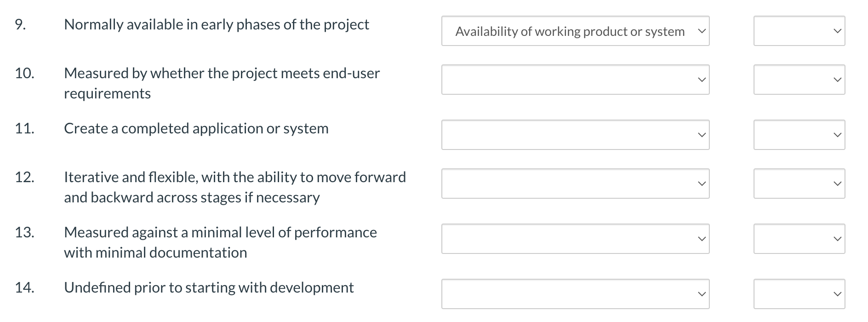Open the answer dropdown for question 14
Image resolution: width=868 pixels, height=322 pixels.
pos(575,293)
